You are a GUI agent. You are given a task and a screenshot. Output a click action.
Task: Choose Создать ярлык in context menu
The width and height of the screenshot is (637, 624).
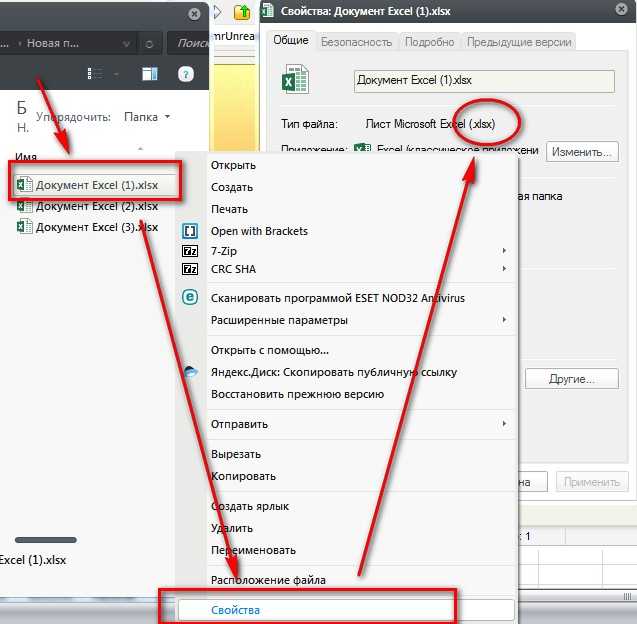click(250, 506)
